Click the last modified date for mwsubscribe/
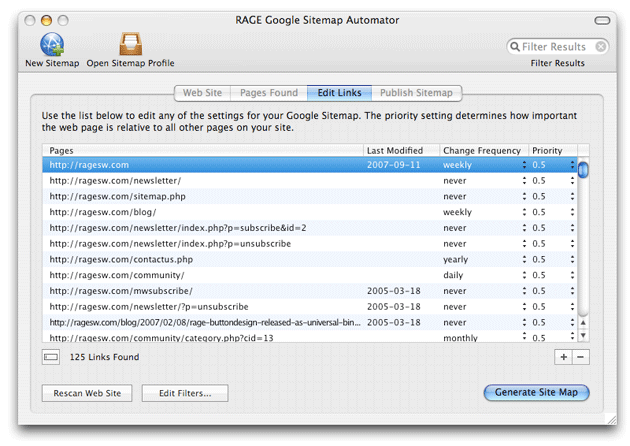 (393, 291)
